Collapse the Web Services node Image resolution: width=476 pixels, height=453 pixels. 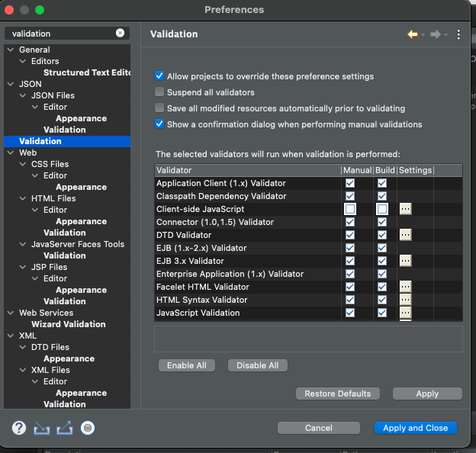tap(11, 313)
